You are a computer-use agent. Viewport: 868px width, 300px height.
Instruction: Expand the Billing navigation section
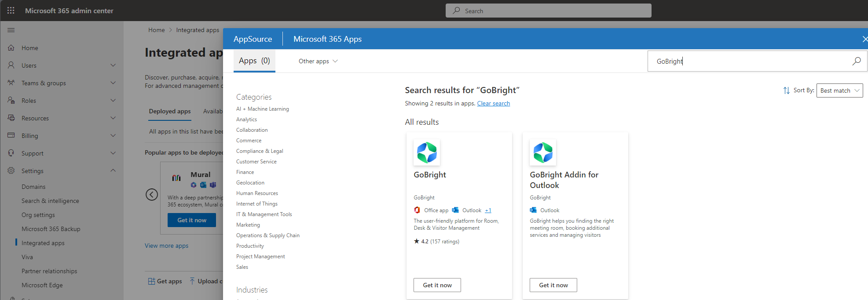click(113, 136)
